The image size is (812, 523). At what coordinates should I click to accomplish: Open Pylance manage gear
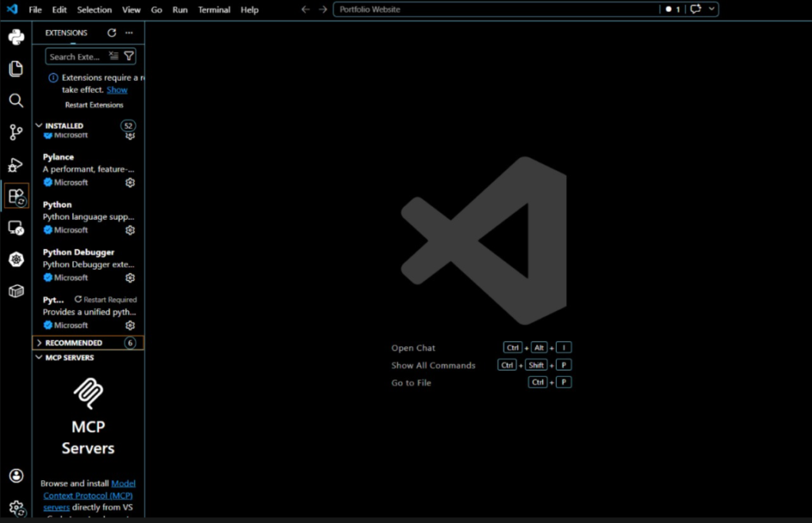[x=130, y=183]
